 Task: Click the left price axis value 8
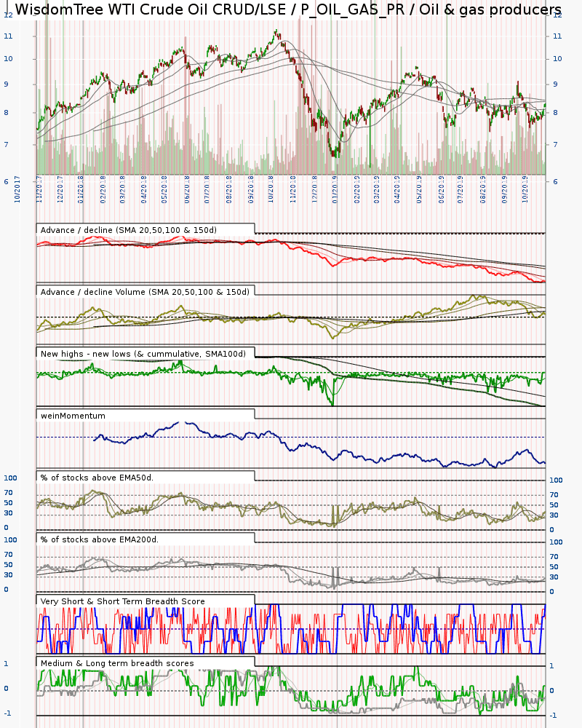(x=6, y=112)
